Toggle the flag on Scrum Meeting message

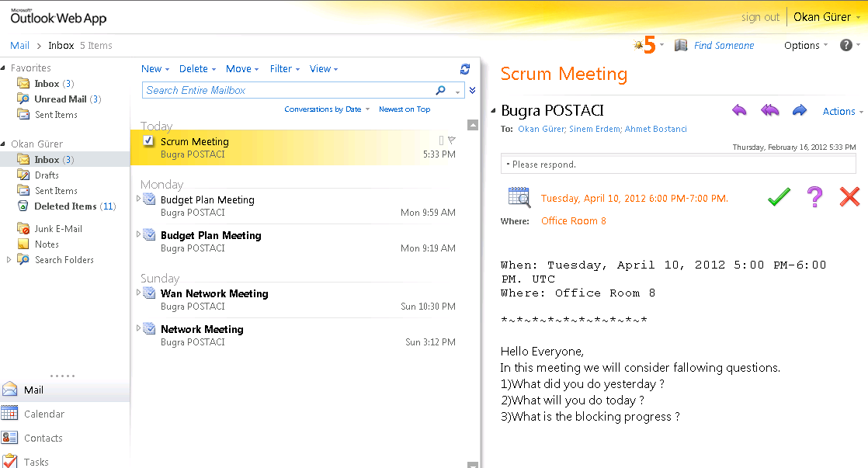[x=452, y=140]
